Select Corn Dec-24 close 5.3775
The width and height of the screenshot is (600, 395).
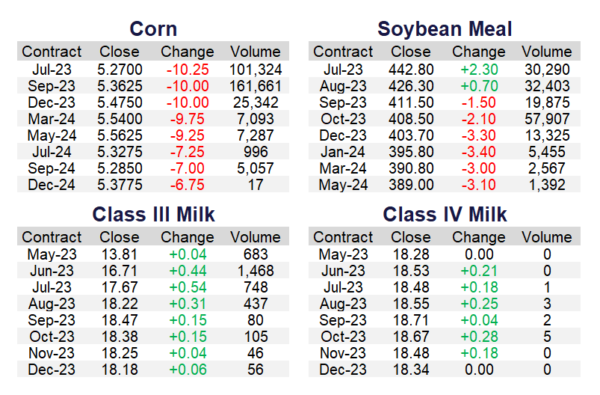(119, 185)
